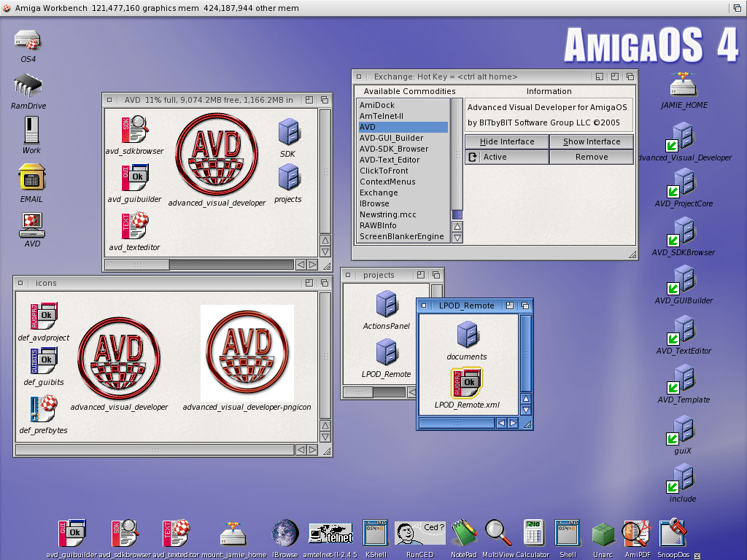The image size is (747, 560).
Task: Select LPOD_Remote drawer in projects window
Action: (387, 352)
